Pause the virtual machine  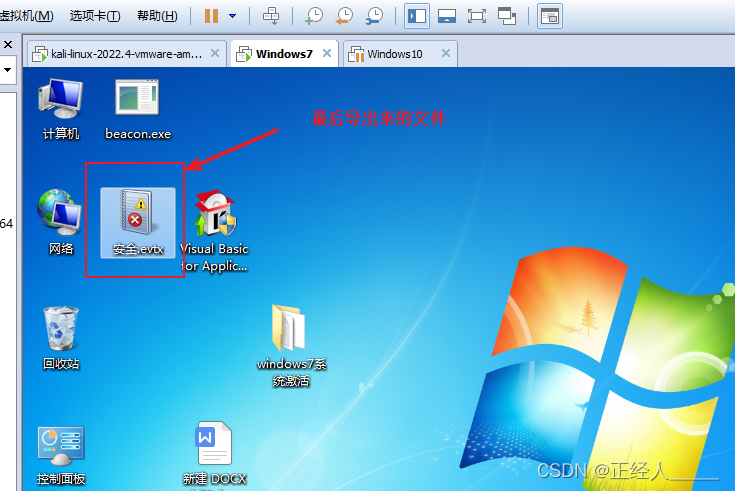(x=211, y=16)
